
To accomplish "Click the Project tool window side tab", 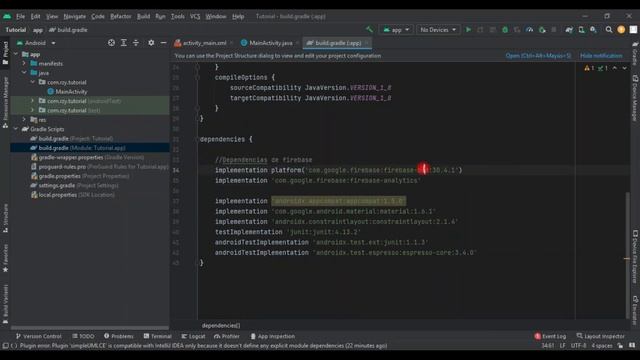I will (x=5, y=52).
